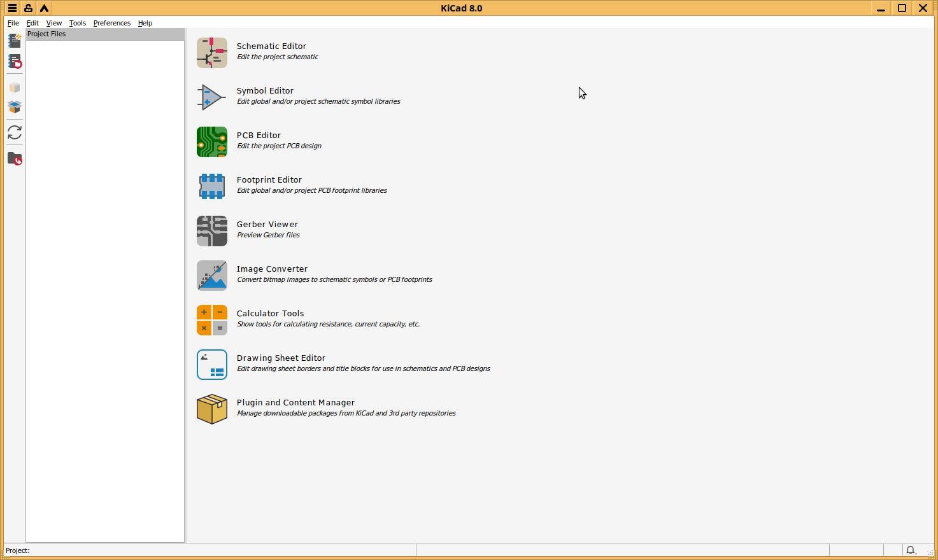
Task: Click "Edit the project schematic" description
Action: [278, 57]
